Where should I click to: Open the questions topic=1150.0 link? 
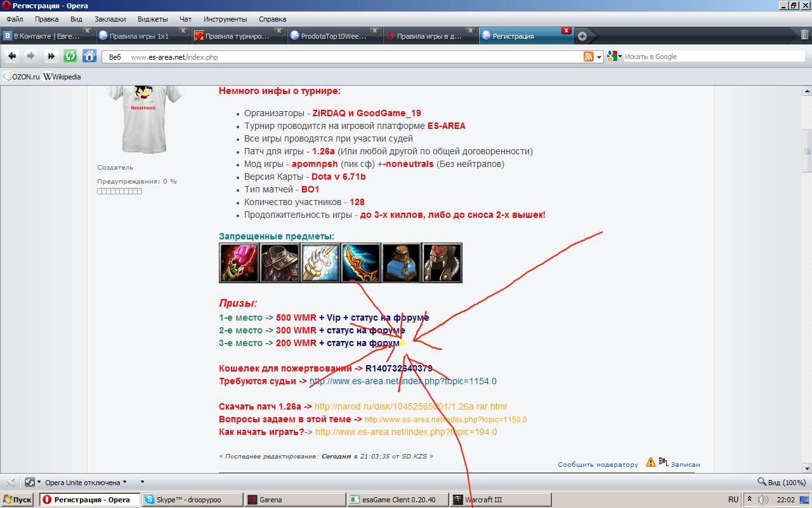(x=445, y=420)
